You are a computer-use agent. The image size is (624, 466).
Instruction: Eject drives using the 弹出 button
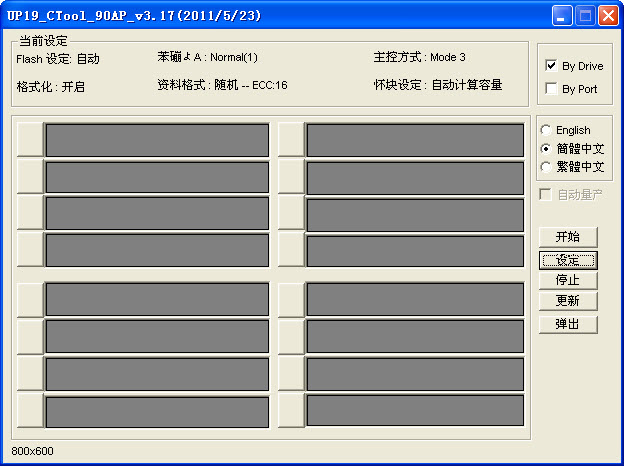point(568,324)
